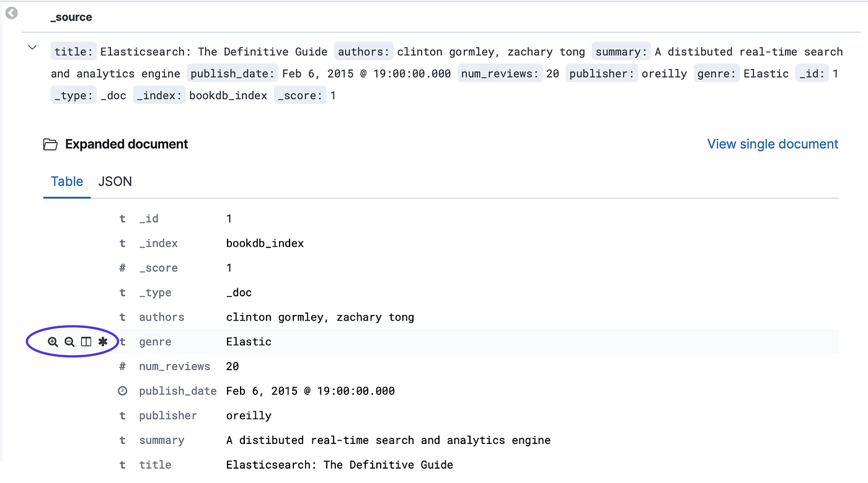The height and width of the screenshot is (483, 868).
Task: Click the table summary value A distibuted real-time search
Action: tap(388, 440)
